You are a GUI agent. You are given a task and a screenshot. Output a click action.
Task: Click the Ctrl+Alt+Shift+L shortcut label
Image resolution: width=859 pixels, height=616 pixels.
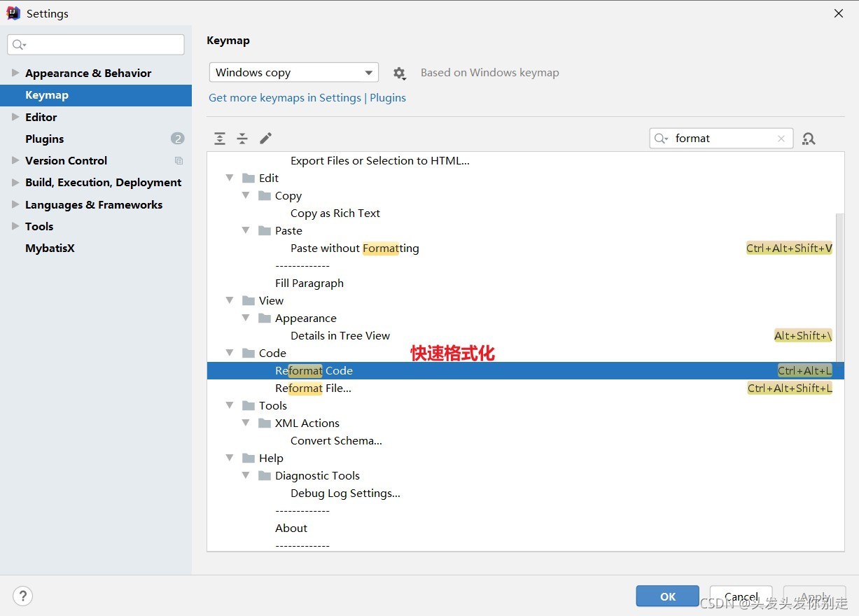coord(790,388)
